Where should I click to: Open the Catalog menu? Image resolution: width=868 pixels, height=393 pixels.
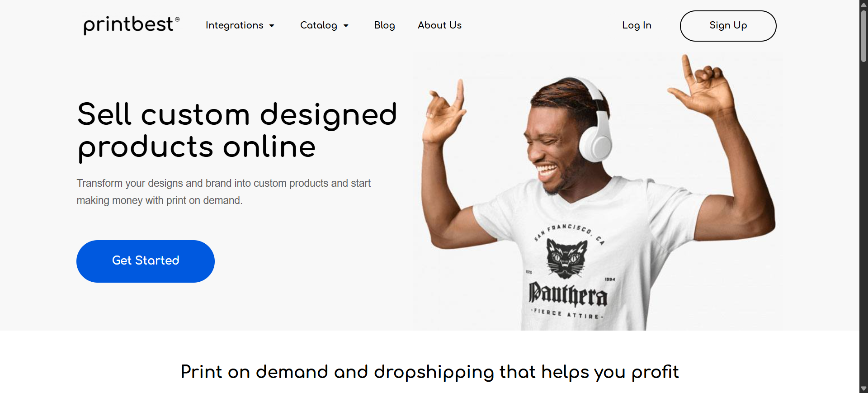click(319, 25)
